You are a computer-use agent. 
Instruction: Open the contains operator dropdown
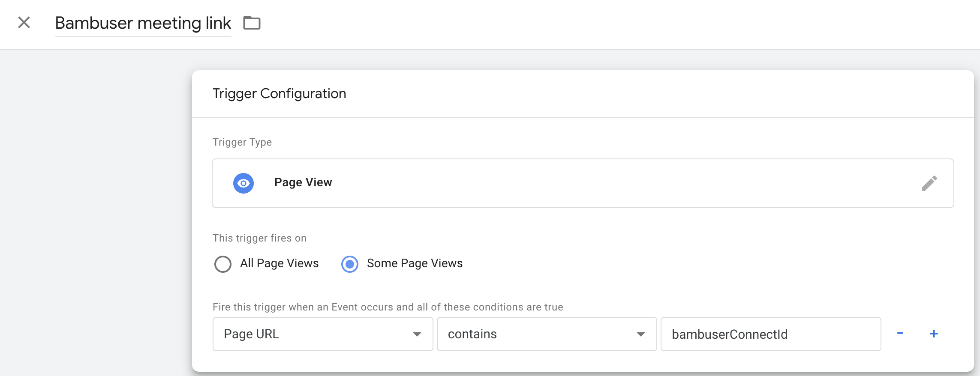click(547, 334)
